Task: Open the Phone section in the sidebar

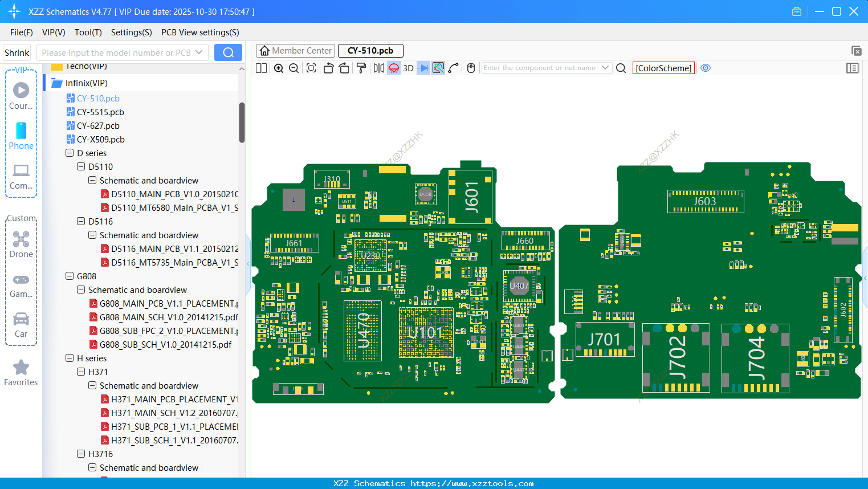Action: (x=21, y=137)
